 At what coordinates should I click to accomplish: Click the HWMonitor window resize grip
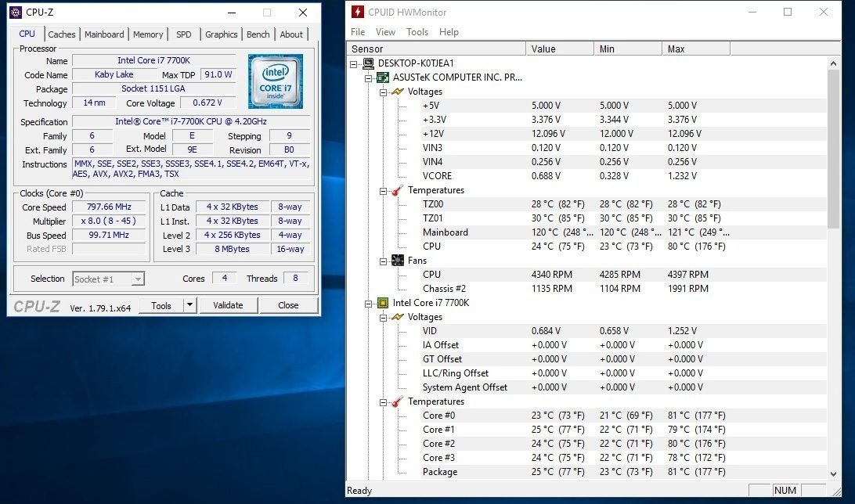tap(836, 491)
